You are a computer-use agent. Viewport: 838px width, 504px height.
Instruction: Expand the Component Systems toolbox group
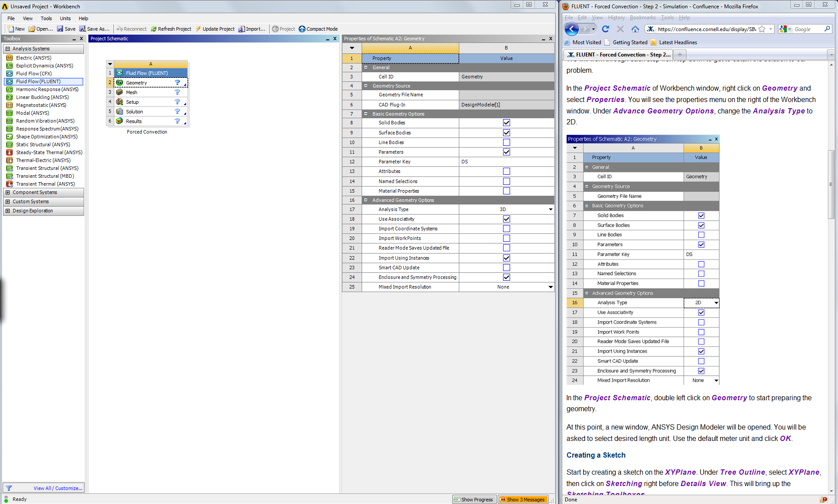pos(7,192)
